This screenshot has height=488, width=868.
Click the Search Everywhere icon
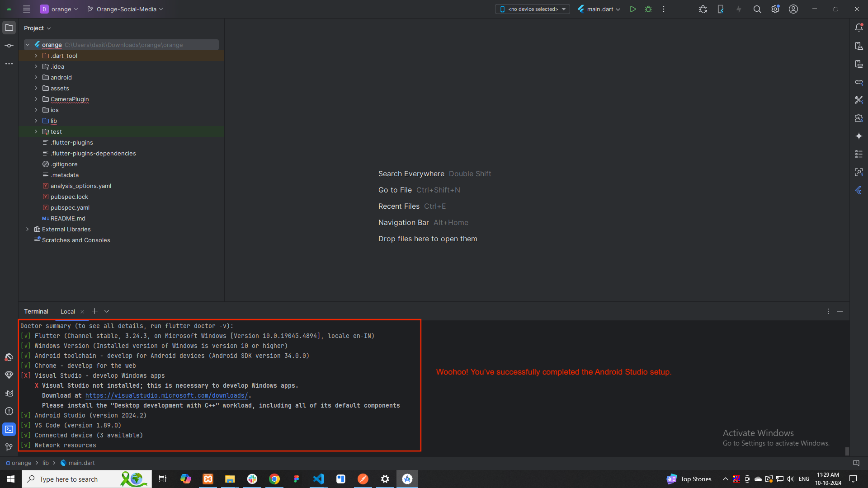point(758,9)
